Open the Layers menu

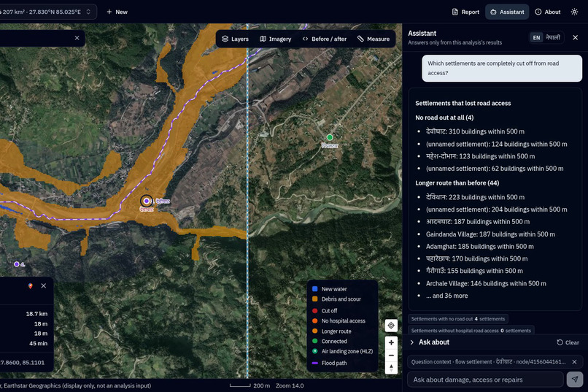[235, 39]
